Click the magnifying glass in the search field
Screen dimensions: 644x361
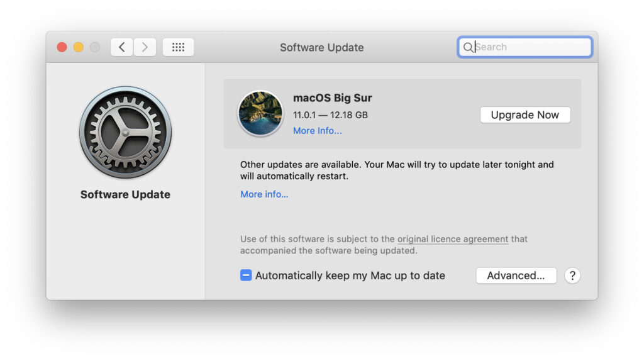468,47
